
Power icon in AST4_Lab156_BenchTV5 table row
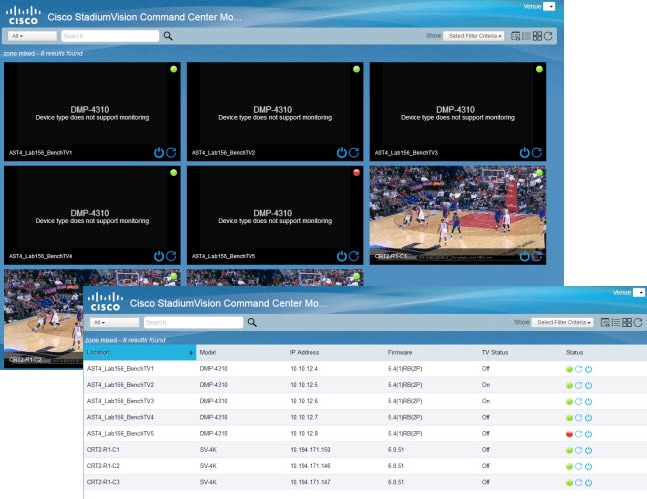588,434
